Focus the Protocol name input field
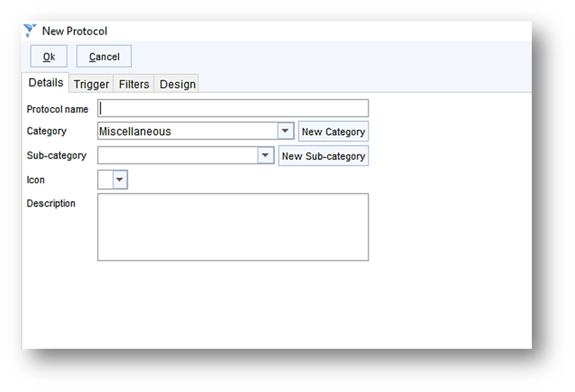 coord(233,108)
